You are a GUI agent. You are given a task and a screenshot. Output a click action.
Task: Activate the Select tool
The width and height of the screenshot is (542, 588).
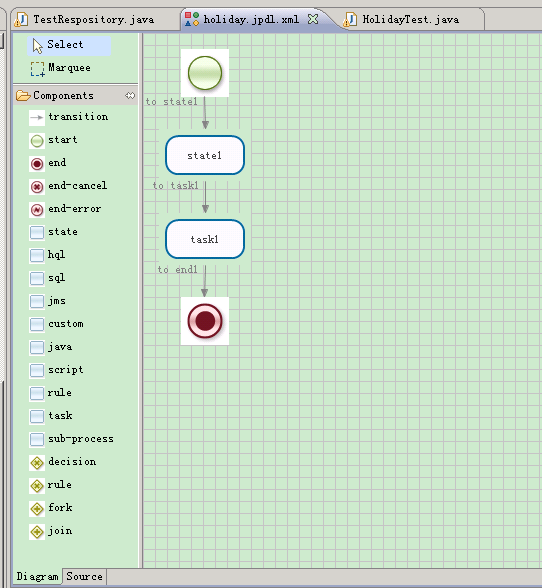click(x=69, y=45)
